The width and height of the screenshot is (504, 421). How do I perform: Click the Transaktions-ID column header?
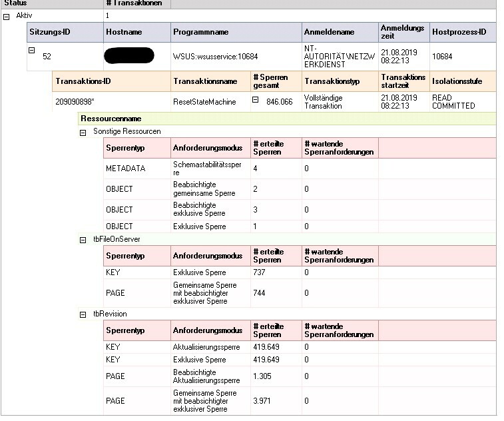[111, 81]
